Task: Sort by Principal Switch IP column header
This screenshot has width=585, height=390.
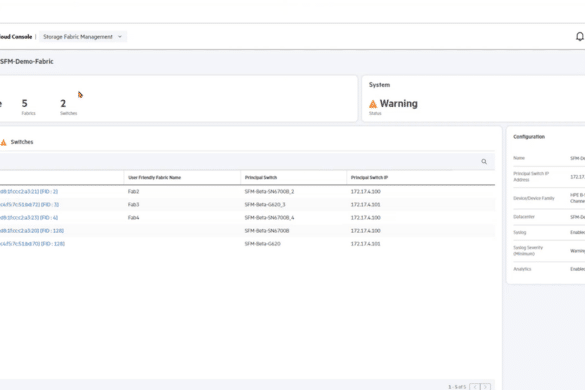Action: coord(369,177)
